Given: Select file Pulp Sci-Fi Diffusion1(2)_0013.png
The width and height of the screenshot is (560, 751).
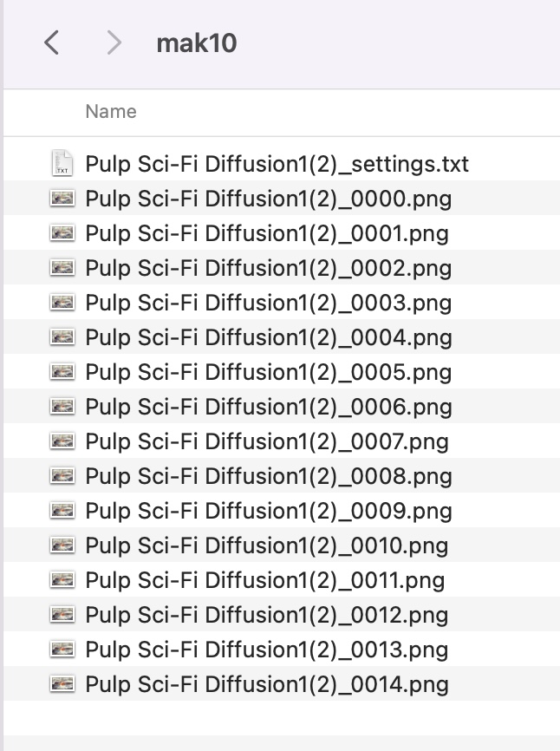Looking at the screenshot, I should (267, 650).
